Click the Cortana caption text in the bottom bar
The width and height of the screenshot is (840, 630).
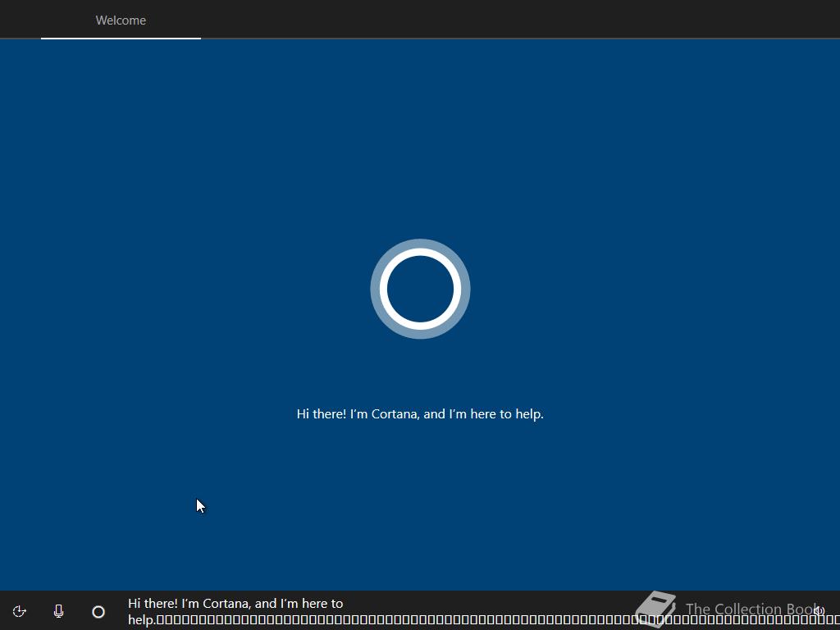coord(482,612)
